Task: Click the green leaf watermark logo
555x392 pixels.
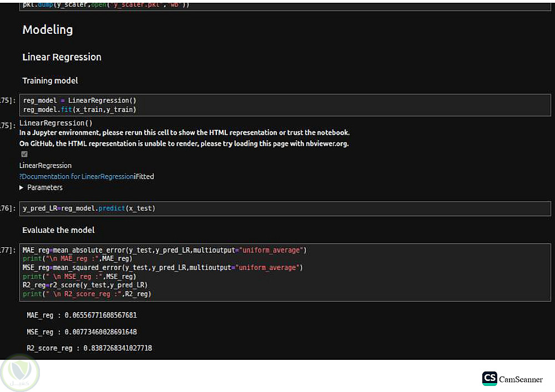Action: pyautogui.click(x=19, y=373)
